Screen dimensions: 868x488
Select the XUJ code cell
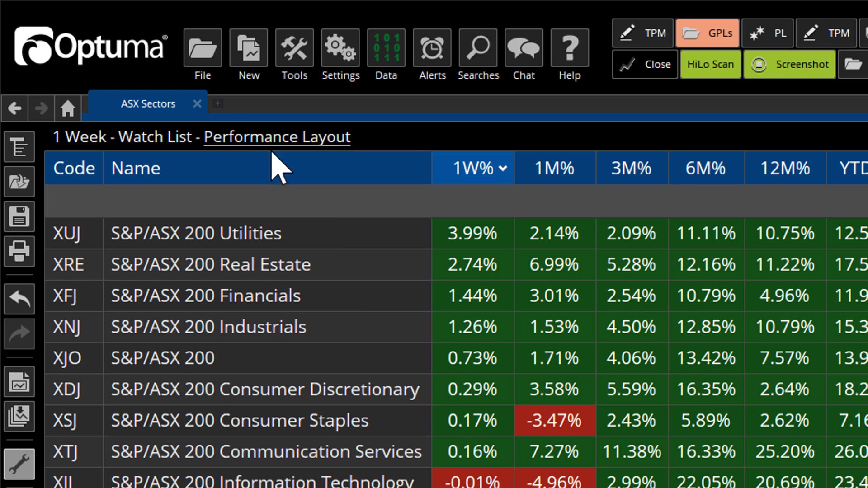(x=74, y=234)
